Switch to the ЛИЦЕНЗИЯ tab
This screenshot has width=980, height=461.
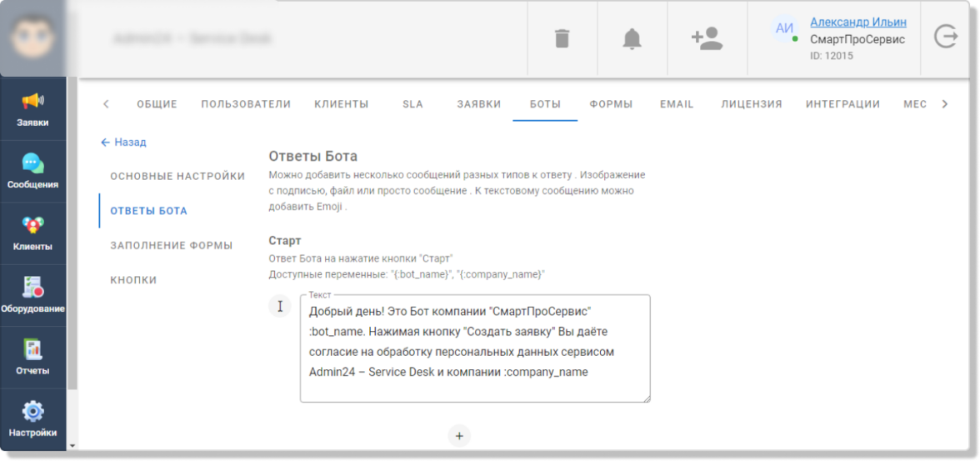tap(752, 104)
